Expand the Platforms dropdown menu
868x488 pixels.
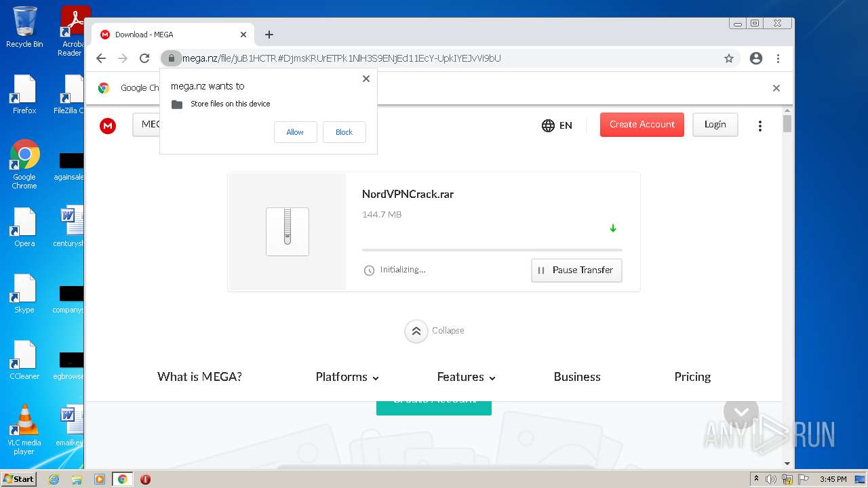pos(347,377)
